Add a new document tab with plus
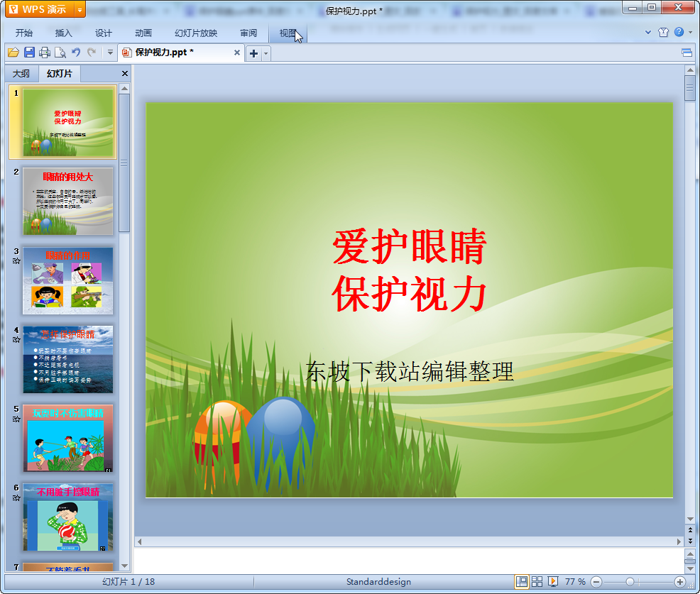 tap(253, 53)
